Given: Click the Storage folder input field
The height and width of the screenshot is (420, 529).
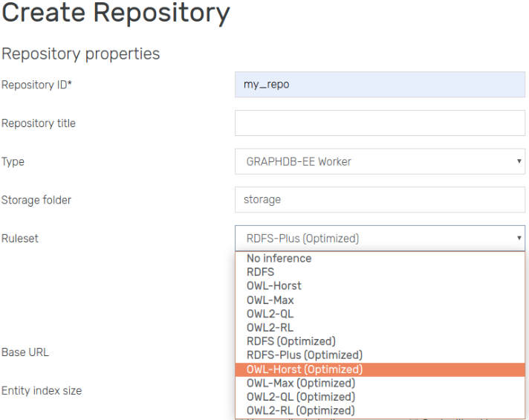Looking at the screenshot, I should [x=380, y=199].
